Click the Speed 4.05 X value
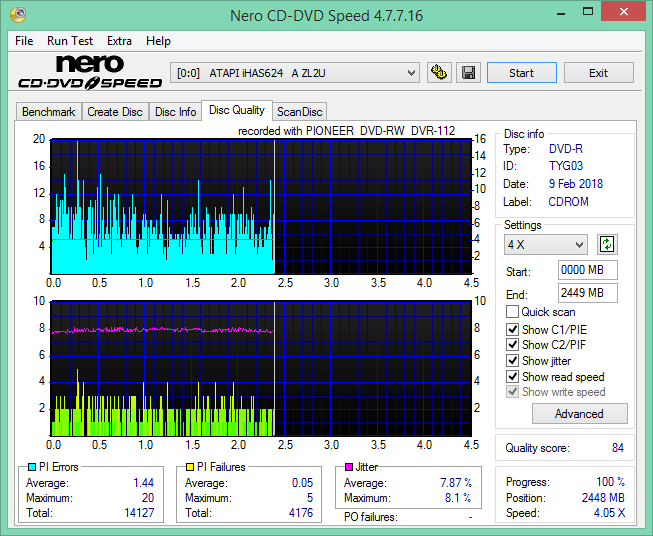This screenshot has width=653, height=536. tap(609, 513)
